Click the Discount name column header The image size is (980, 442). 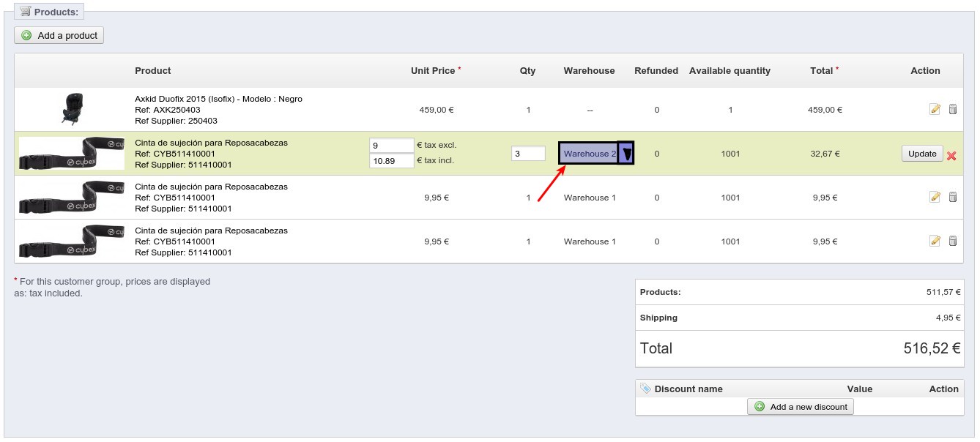tap(688, 389)
